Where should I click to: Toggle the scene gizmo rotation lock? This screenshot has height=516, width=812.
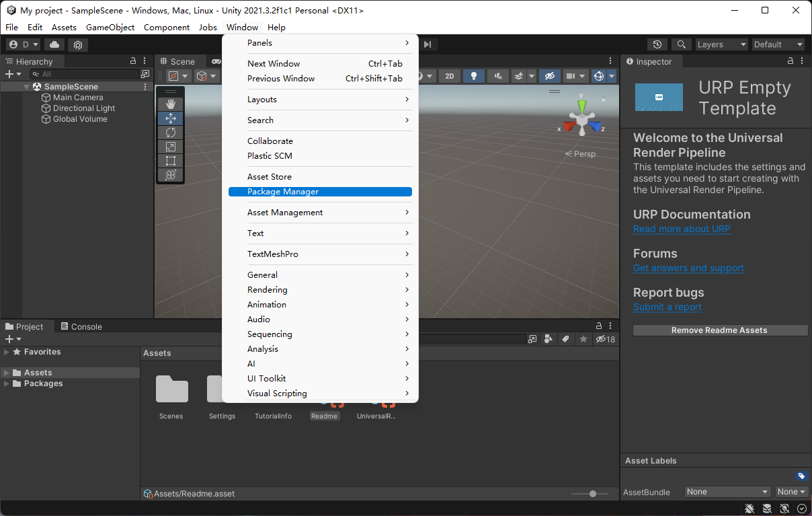click(604, 100)
